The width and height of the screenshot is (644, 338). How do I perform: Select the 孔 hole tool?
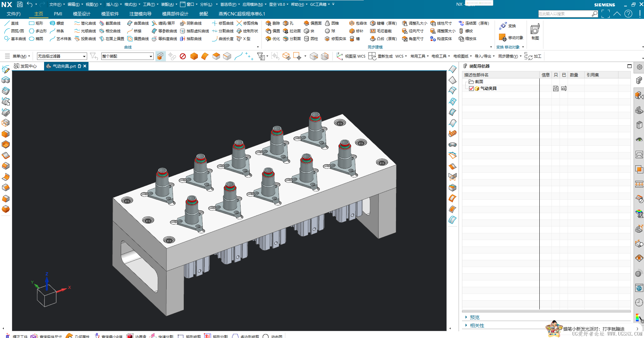[x=288, y=23]
